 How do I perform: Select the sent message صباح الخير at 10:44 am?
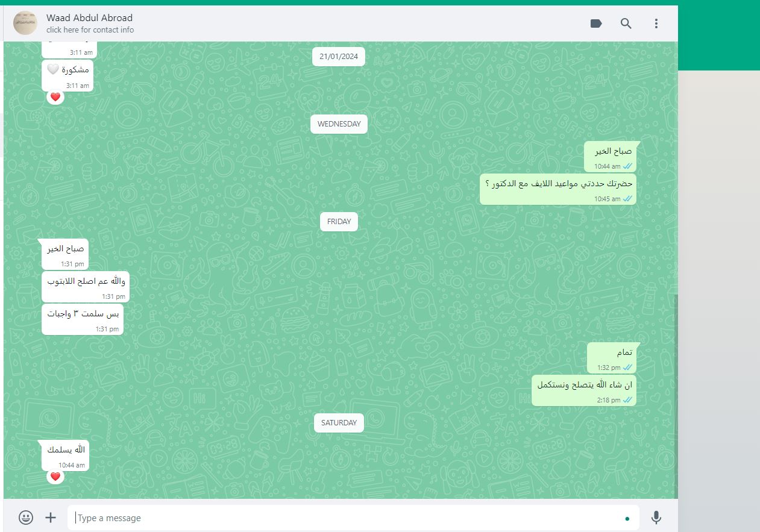click(610, 157)
